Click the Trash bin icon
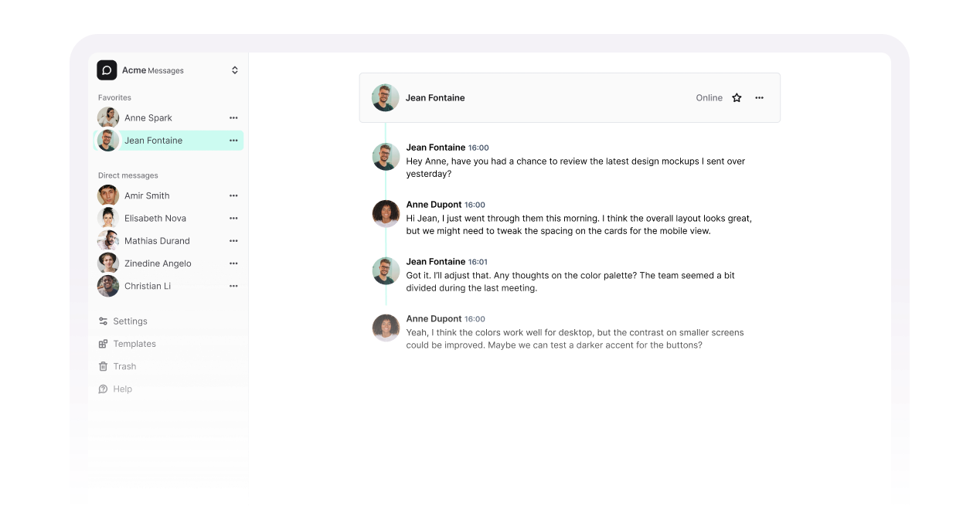Screen dimensions: 980x513 click(103, 366)
